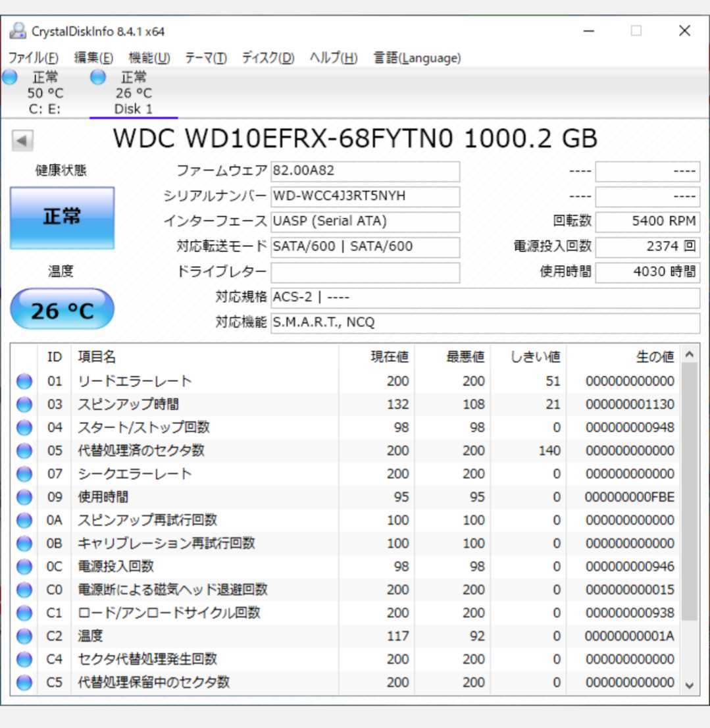The width and height of the screenshot is (710, 728).
Task: Click the status icon for row C4 セクタ代替処理発生回数
Action: [x=24, y=660]
